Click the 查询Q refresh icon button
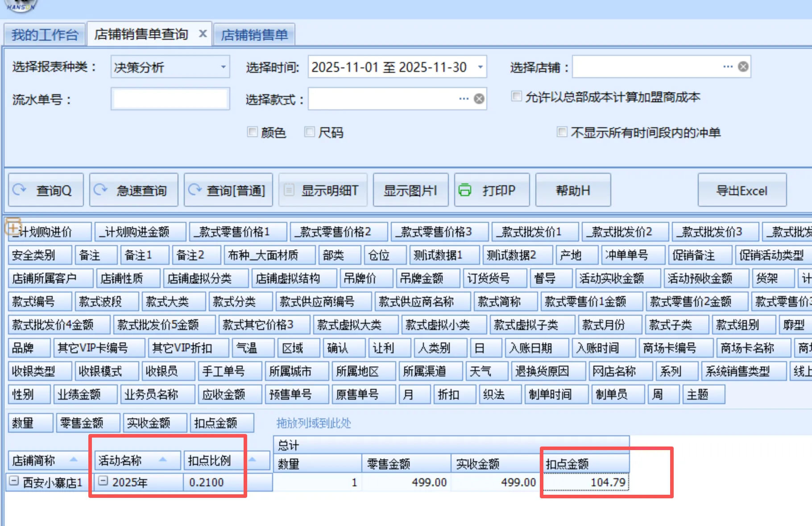This screenshot has width=812, height=526. point(20,190)
